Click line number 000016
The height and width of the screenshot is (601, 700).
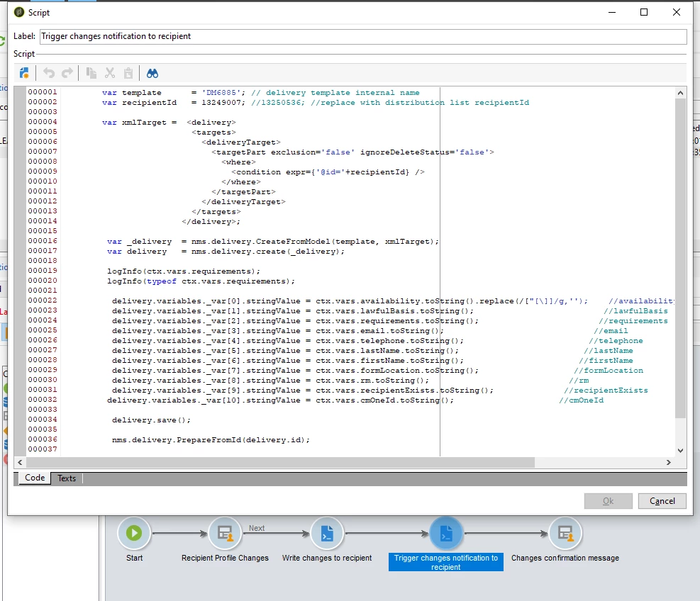[x=43, y=240]
